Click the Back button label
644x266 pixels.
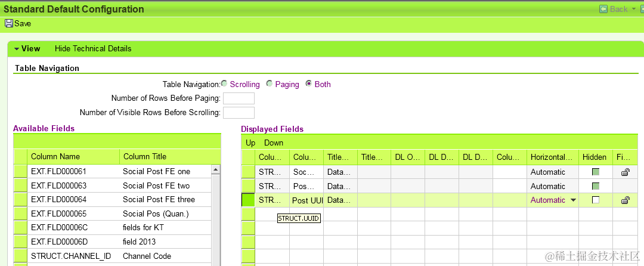pyautogui.click(x=618, y=8)
